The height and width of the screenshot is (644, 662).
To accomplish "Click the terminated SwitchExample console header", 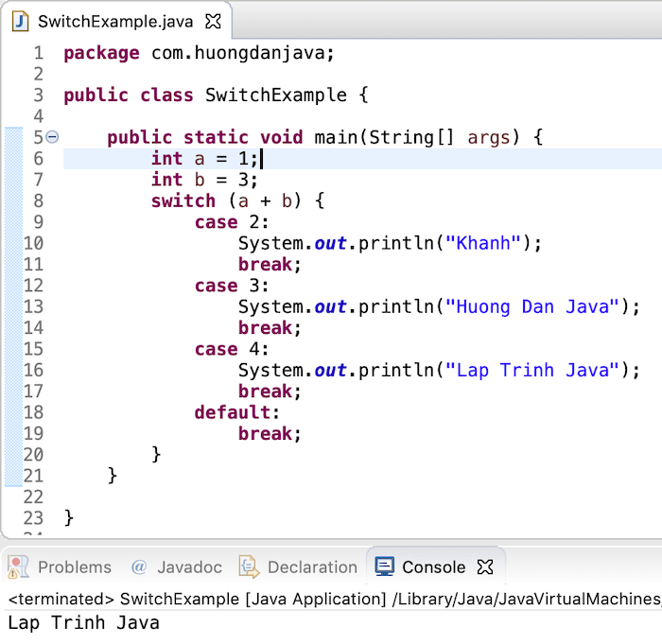I will coord(334,599).
